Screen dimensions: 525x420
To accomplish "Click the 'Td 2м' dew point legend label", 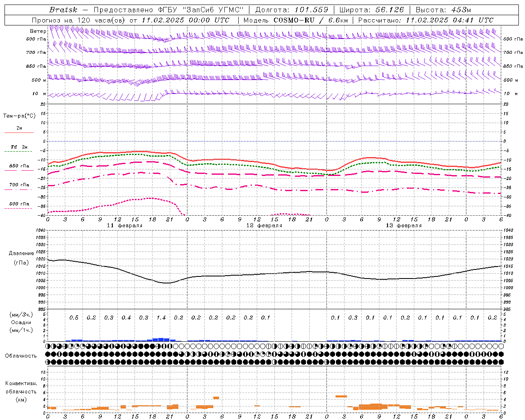I will tap(19, 147).
